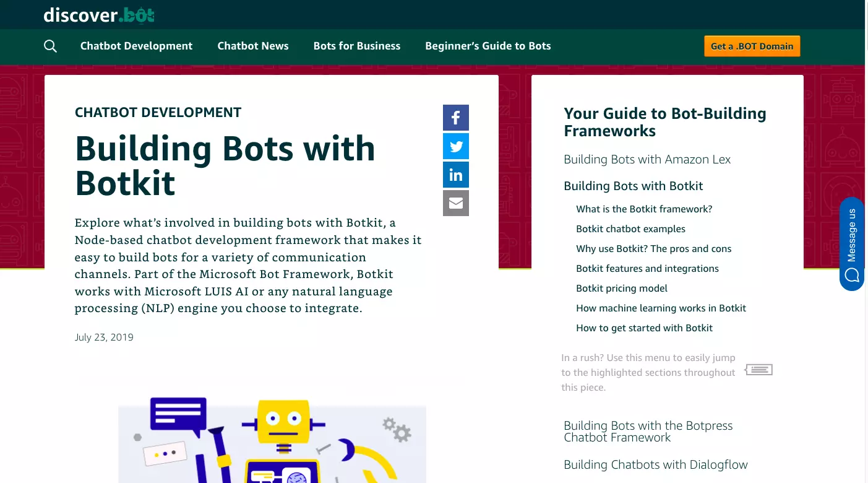Jump to Botkit pricing model section
Viewport: 868px width, 483px height.
[622, 288]
